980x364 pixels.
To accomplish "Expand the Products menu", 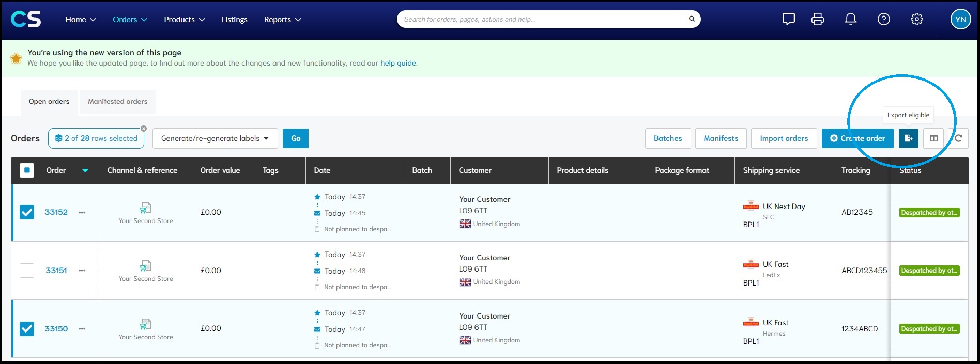I will tap(185, 20).
